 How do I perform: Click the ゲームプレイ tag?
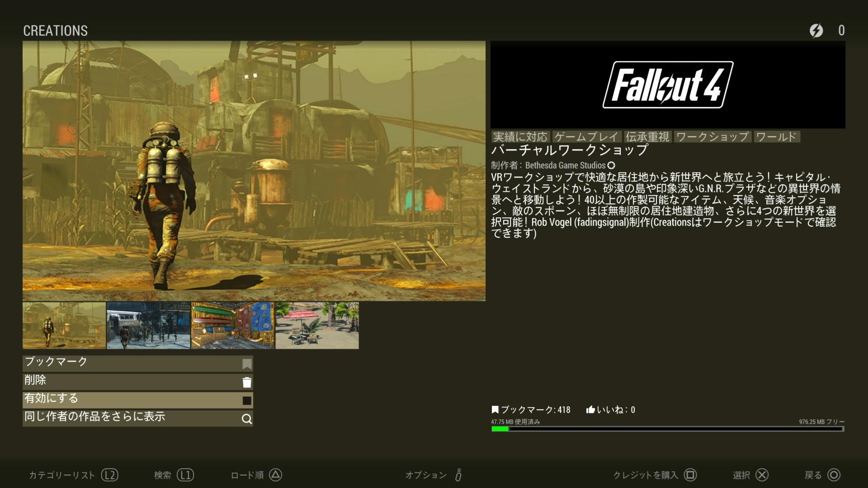click(586, 137)
